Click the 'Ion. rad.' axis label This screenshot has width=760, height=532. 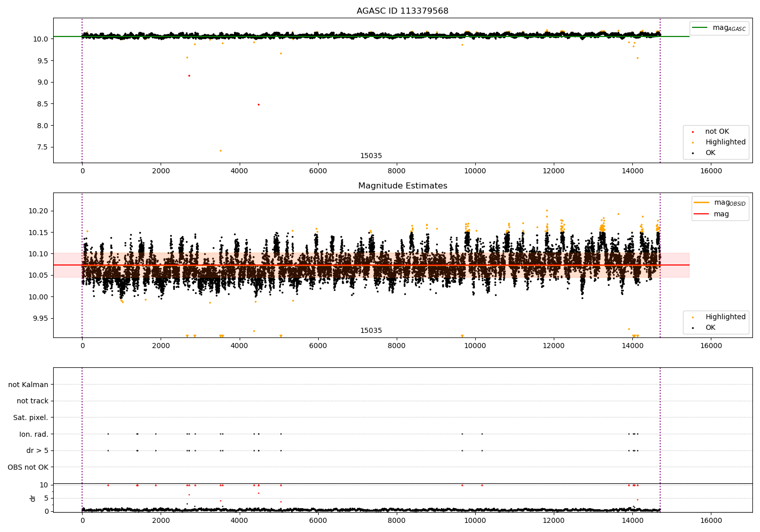(x=34, y=434)
